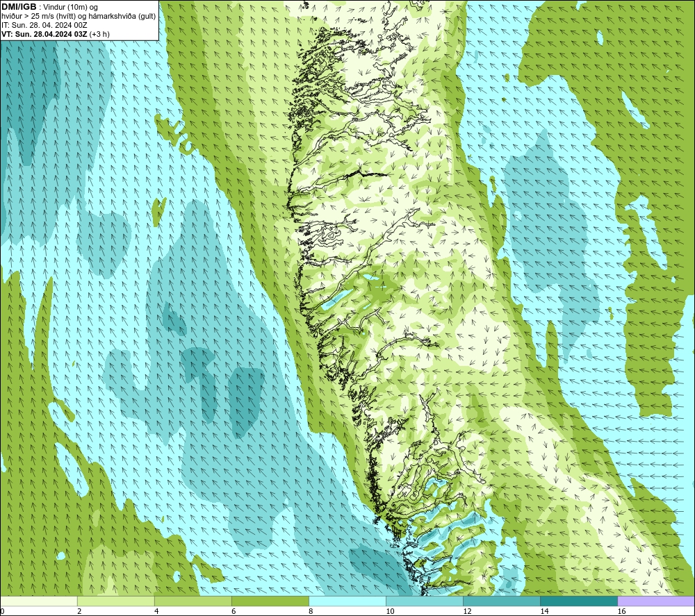Click the legend scale label 14
This screenshot has width=695, height=616.
tap(544, 612)
